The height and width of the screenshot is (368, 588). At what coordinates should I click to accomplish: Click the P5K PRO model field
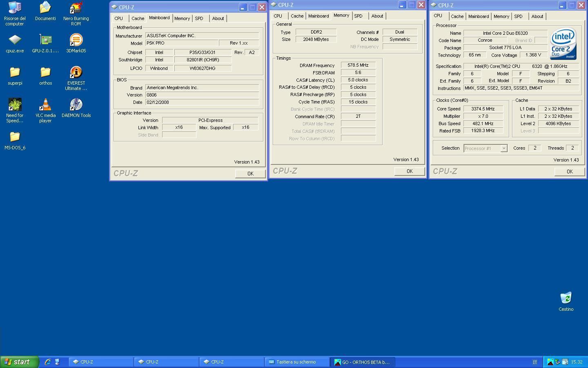pyautogui.click(x=182, y=43)
